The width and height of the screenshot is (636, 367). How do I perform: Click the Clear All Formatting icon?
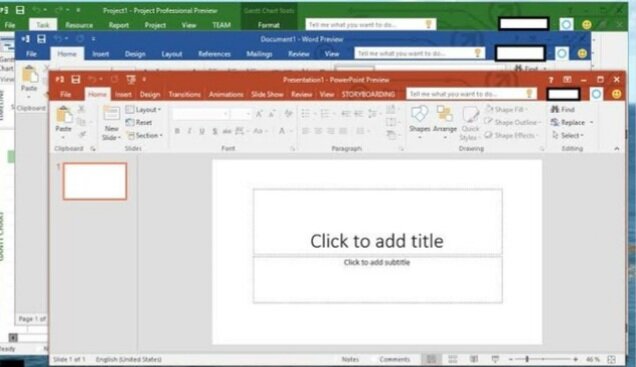point(288,114)
